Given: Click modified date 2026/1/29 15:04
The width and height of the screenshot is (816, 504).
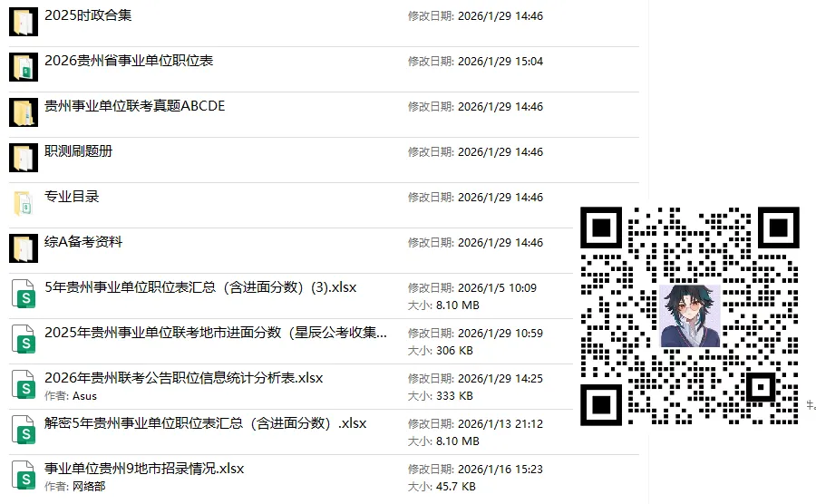Looking at the screenshot, I should tap(500, 62).
